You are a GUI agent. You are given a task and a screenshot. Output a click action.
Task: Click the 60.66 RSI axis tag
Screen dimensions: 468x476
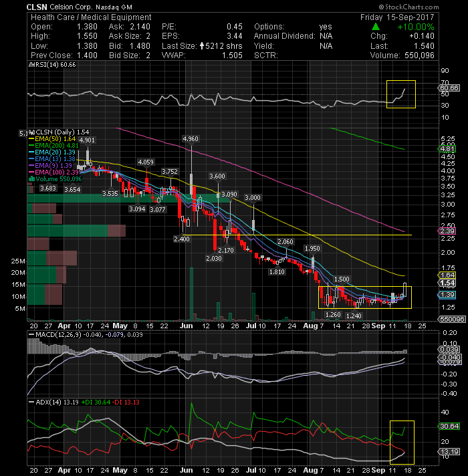pos(449,88)
